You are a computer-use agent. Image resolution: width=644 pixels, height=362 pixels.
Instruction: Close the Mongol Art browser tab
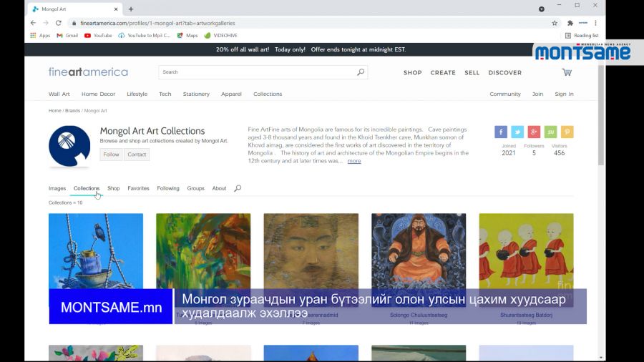pos(116,9)
